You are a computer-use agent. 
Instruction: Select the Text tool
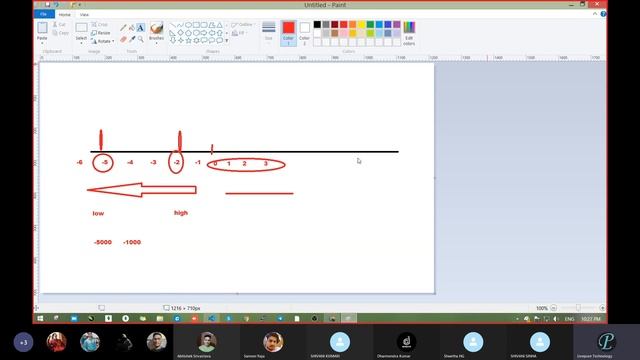[x=140, y=28]
